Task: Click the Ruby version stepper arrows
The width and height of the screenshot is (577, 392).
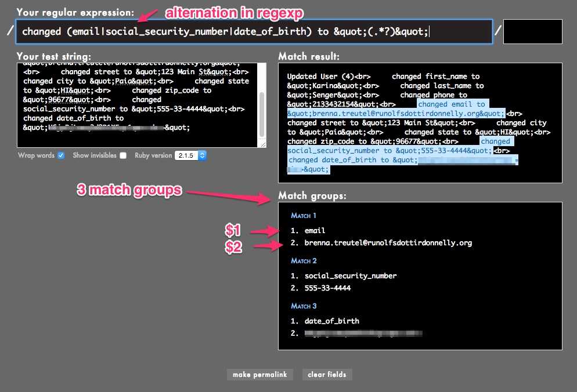Action: click(203, 155)
